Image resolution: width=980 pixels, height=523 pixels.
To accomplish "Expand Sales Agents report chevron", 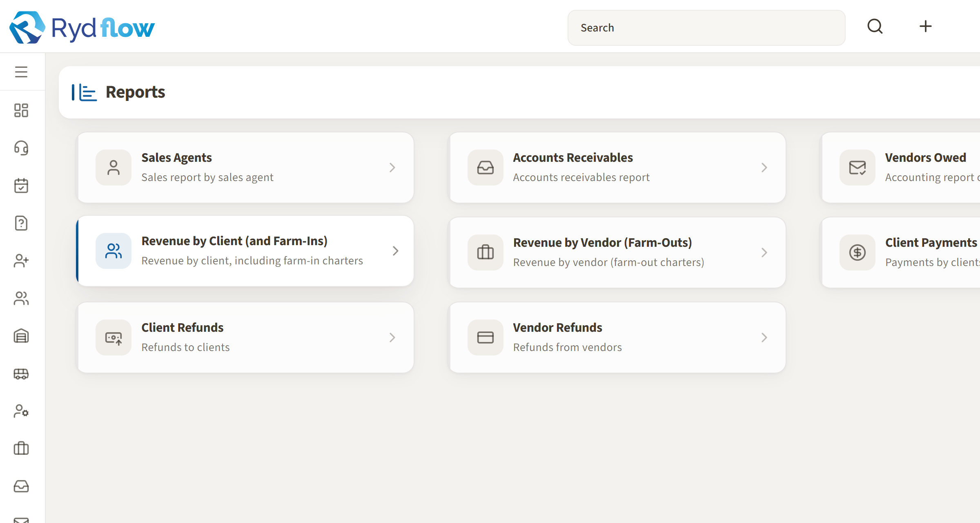I will coord(392,168).
